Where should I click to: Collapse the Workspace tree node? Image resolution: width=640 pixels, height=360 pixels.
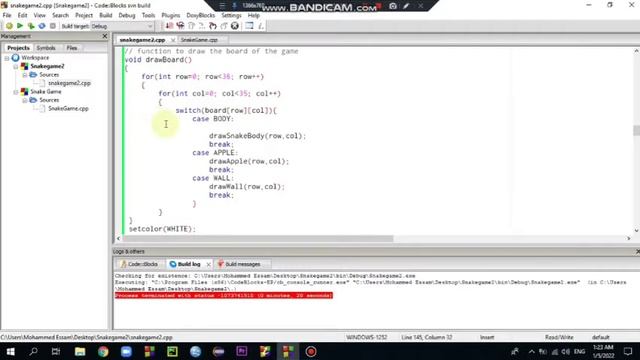[x=7, y=58]
